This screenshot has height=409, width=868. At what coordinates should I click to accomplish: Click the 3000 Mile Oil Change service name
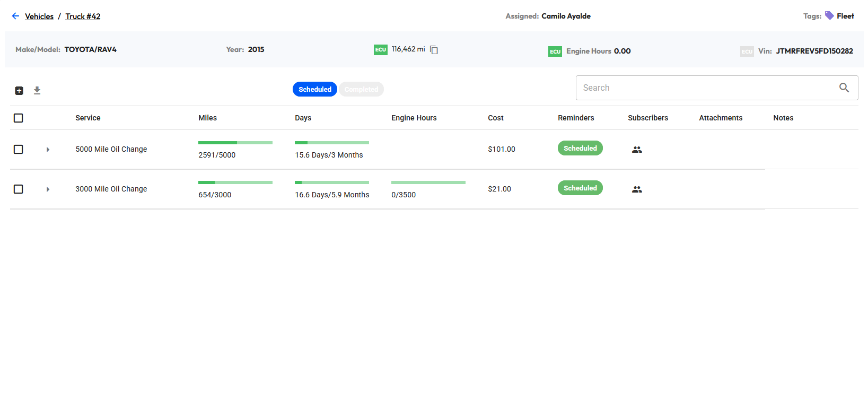[x=111, y=189]
